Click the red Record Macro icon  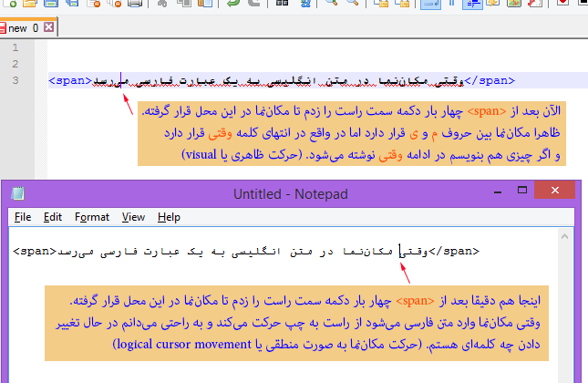tap(562, 3)
